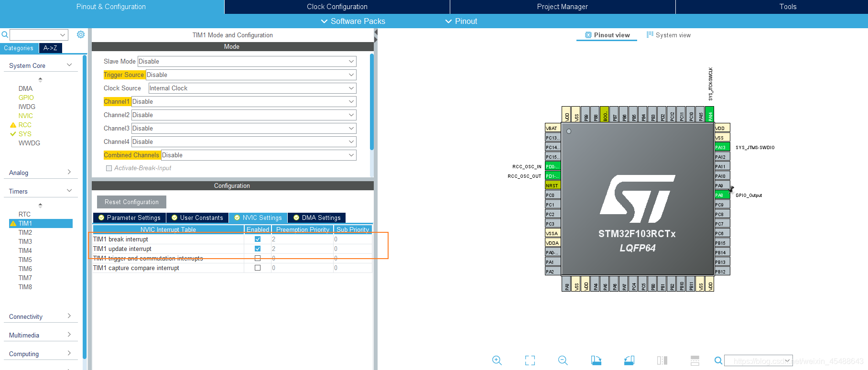Open the category settings gear icon
The width and height of the screenshot is (868, 370).
click(x=81, y=34)
